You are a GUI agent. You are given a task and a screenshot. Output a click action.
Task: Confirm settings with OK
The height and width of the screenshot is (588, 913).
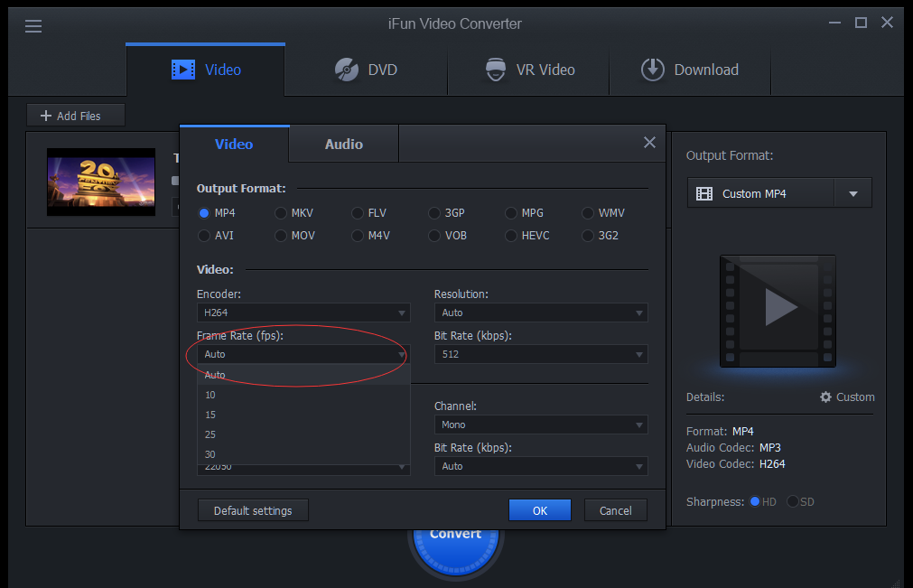540,510
